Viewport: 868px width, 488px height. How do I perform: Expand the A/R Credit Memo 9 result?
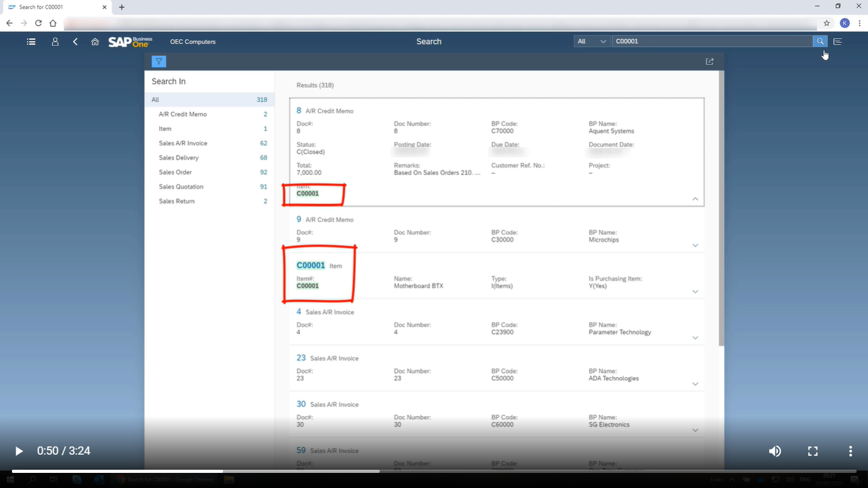(x=695, y=246)
